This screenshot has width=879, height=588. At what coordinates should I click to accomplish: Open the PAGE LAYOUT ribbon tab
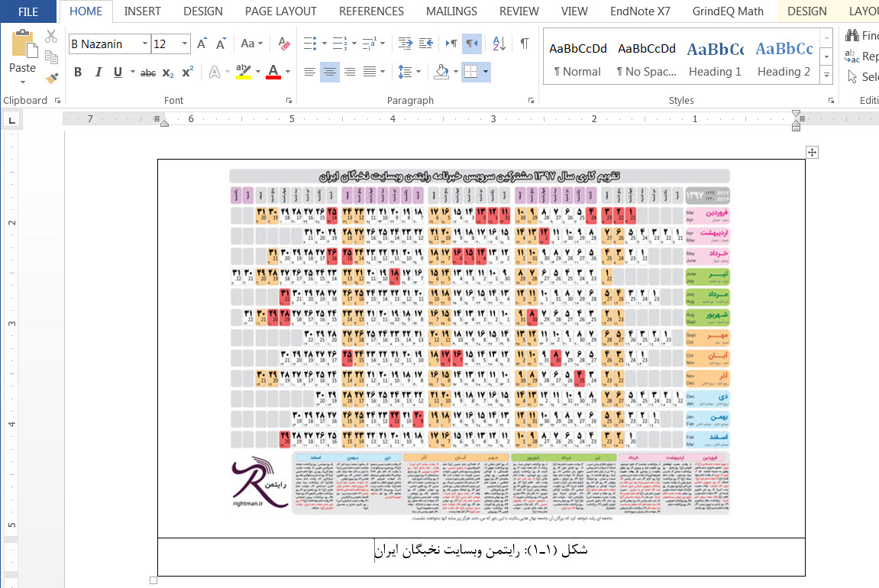click(x=280, y=11)
